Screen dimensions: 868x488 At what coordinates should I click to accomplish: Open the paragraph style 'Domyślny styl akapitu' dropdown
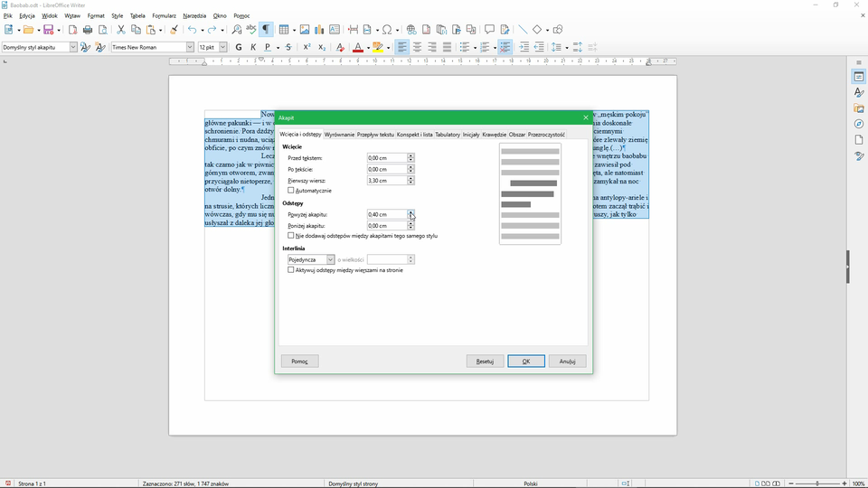click(x=73, y=47)
